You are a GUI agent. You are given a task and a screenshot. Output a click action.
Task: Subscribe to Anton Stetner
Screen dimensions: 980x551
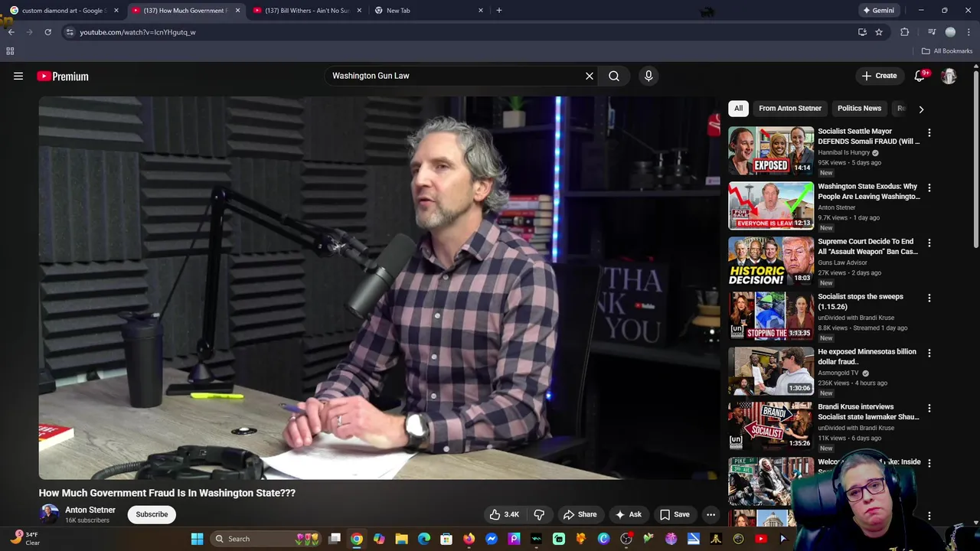tap(152, 514)
